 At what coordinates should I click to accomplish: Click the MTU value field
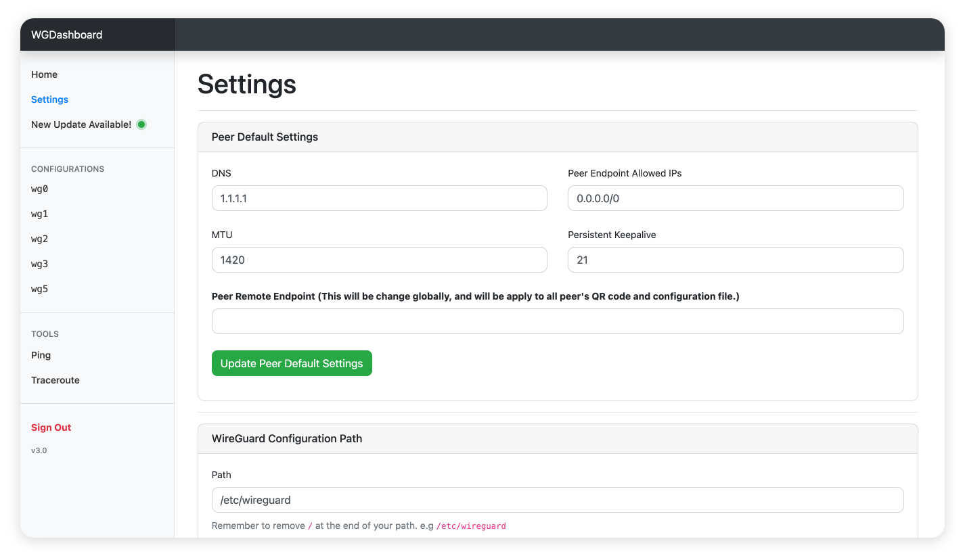[379, 260]
